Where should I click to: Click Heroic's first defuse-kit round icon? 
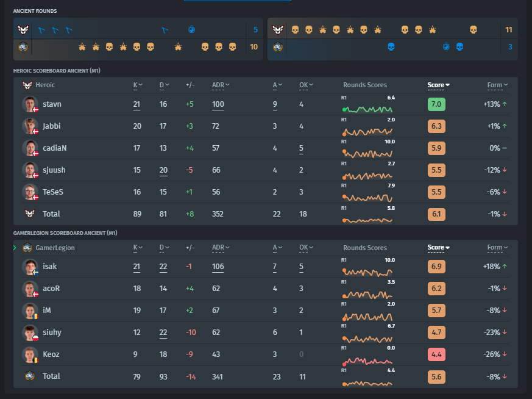point(41,31)
